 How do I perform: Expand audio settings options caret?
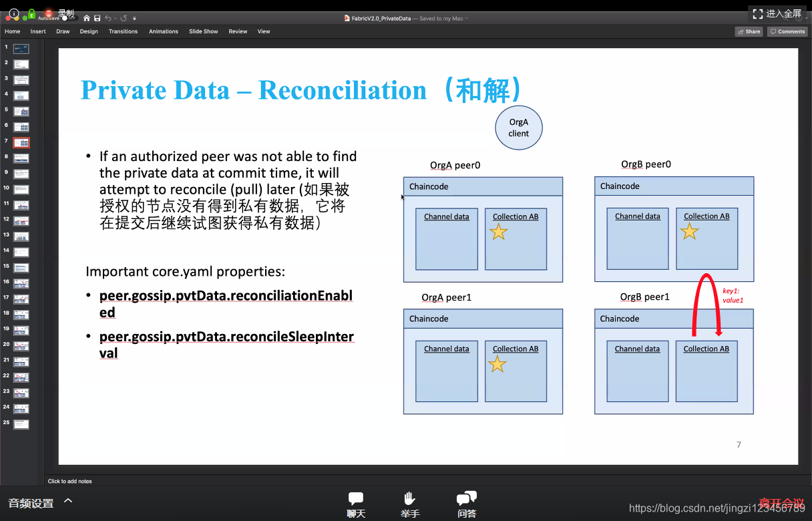click(68, 501)
